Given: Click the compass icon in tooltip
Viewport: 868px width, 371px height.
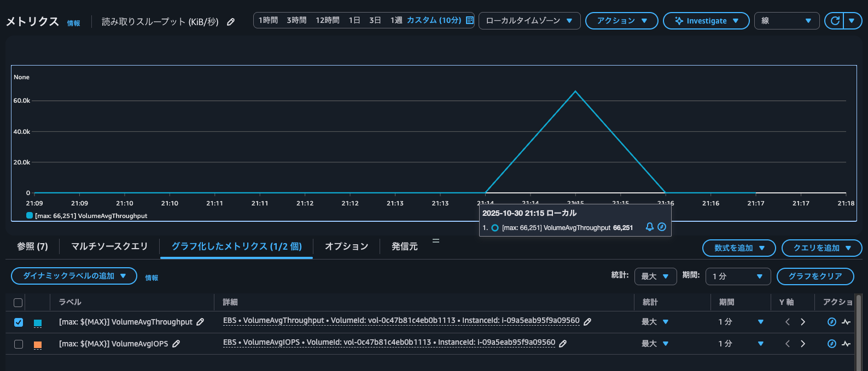Looking at the screenshot, I should [x=662, y=227].
